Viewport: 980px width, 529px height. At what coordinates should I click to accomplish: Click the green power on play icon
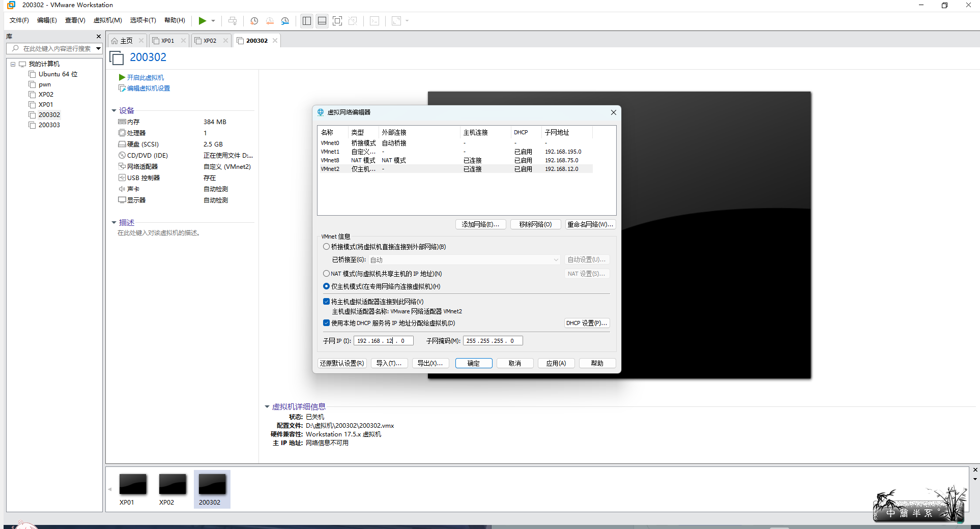[203, 21]
